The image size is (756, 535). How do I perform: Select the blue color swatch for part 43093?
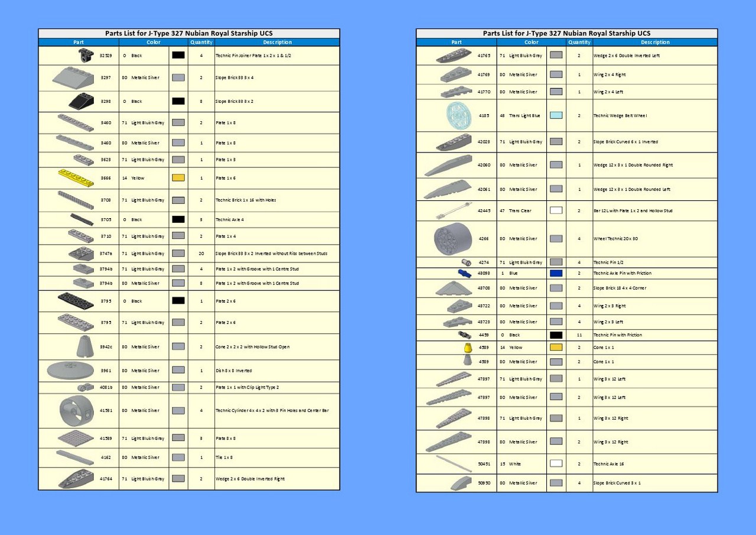pos(556,273)
